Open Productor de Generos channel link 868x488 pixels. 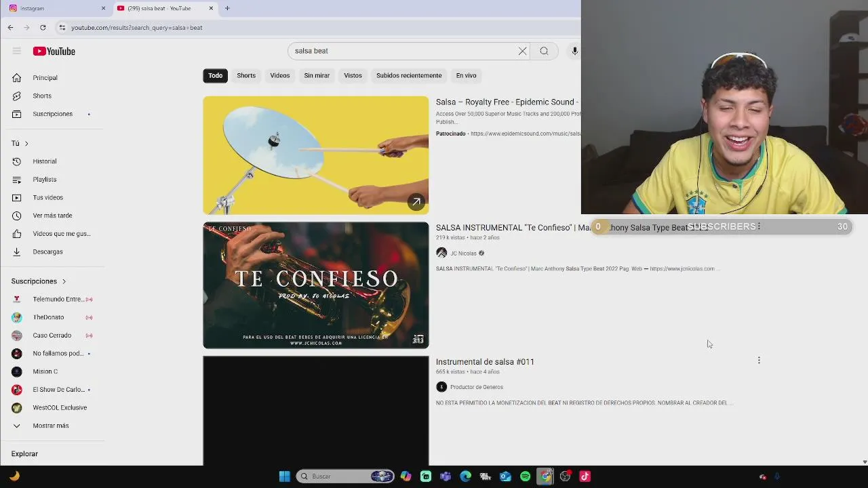477,387
